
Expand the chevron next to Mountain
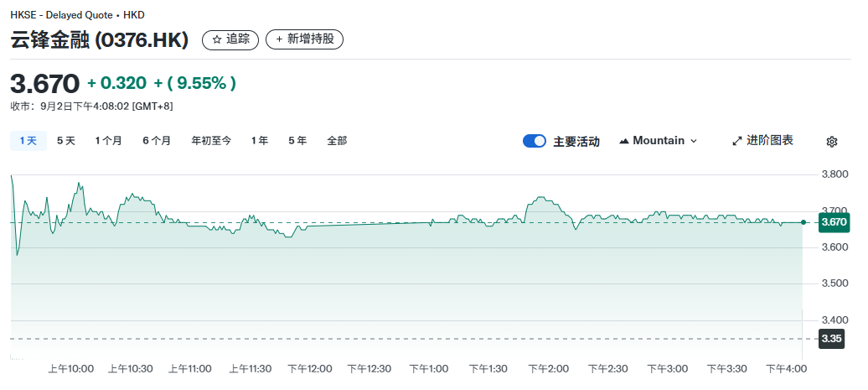693,141
